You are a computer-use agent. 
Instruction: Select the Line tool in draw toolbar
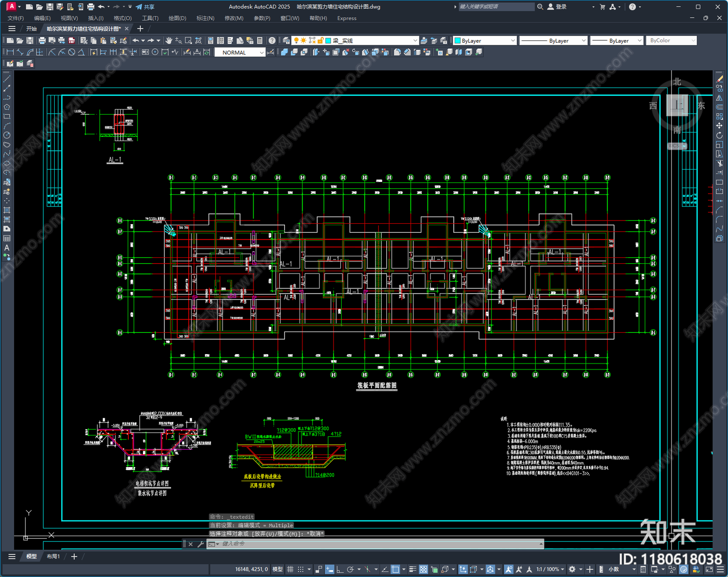[x=7, y=79]
